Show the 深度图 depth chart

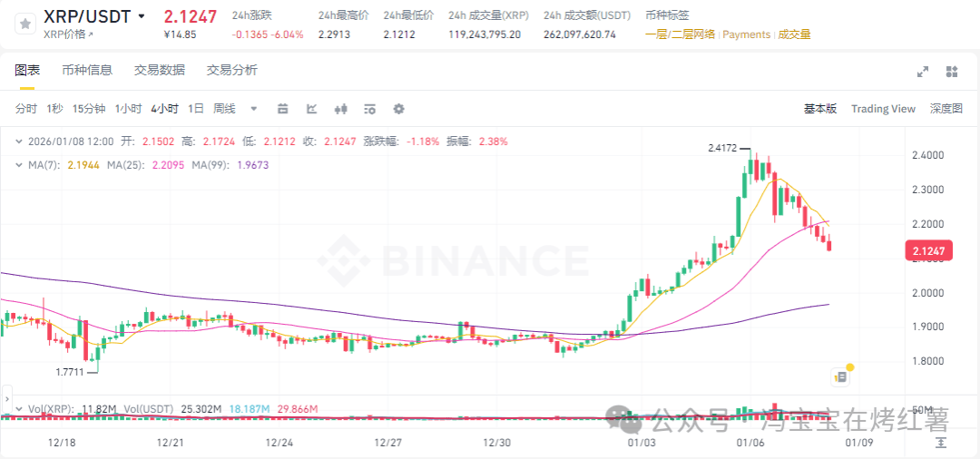tap(946, 109)
